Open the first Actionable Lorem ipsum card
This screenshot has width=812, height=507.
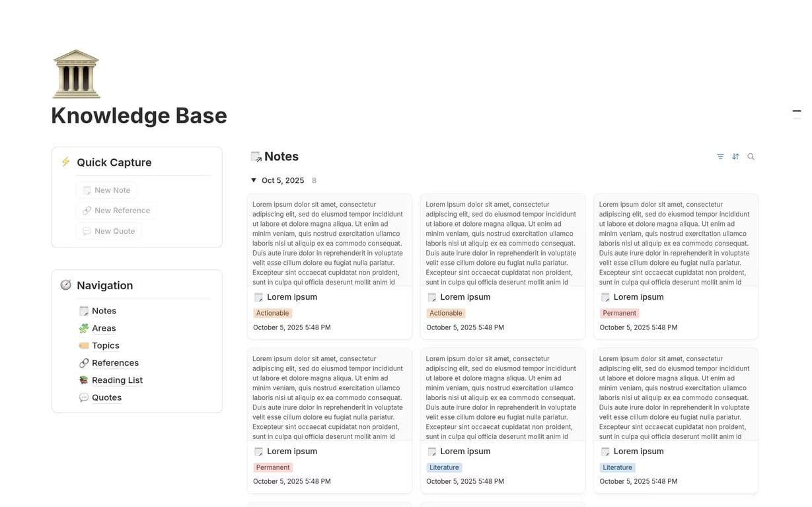[291, 297]
